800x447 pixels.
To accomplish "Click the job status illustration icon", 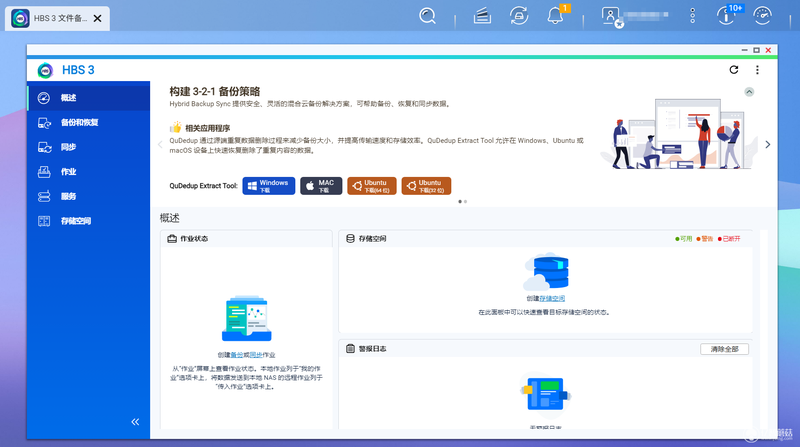I will click(x=246, y=318).
